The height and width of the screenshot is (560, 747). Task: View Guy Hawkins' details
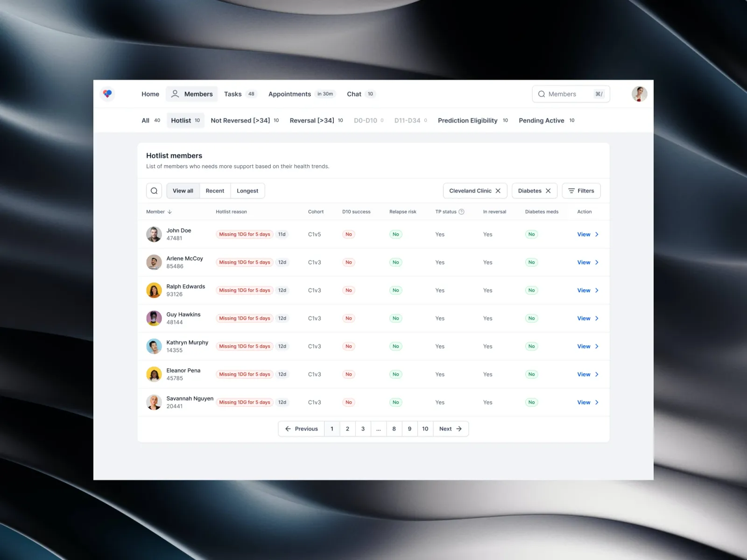(x=588, y=318)
